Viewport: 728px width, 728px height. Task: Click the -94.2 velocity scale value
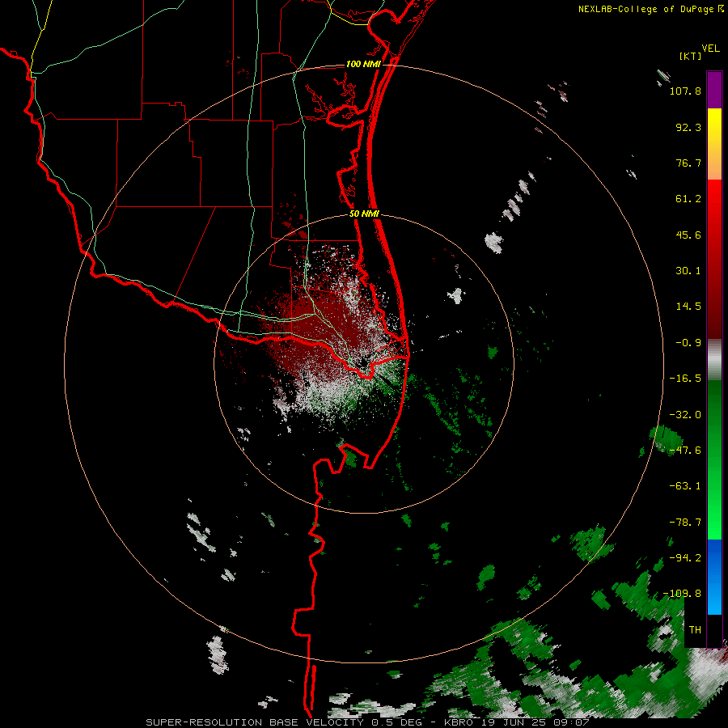[685, 558]
